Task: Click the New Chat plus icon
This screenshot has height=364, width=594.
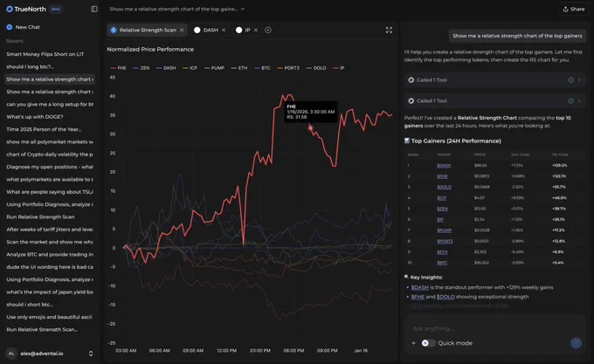Action: (x=10, y=27)
